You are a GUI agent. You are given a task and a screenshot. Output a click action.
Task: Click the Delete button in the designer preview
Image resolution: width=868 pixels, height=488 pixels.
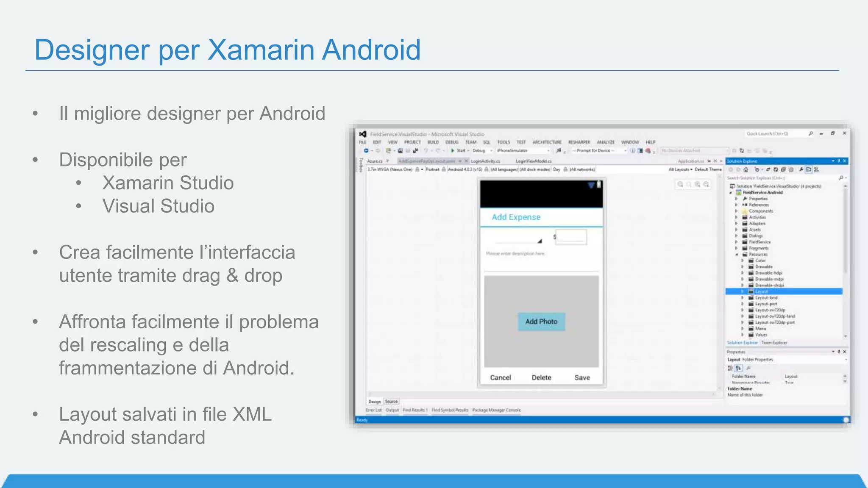click(541, 377)
